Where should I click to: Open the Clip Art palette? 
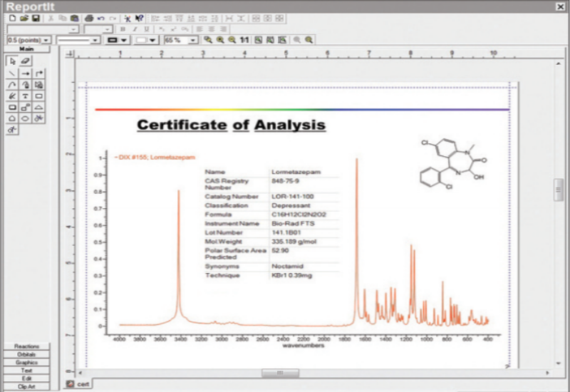[x=26, y=386]
